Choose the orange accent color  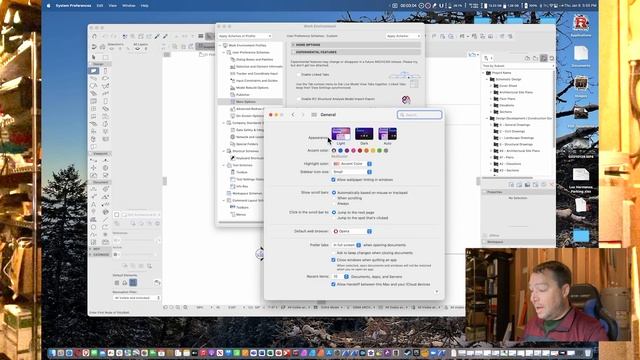coord(367,151)
